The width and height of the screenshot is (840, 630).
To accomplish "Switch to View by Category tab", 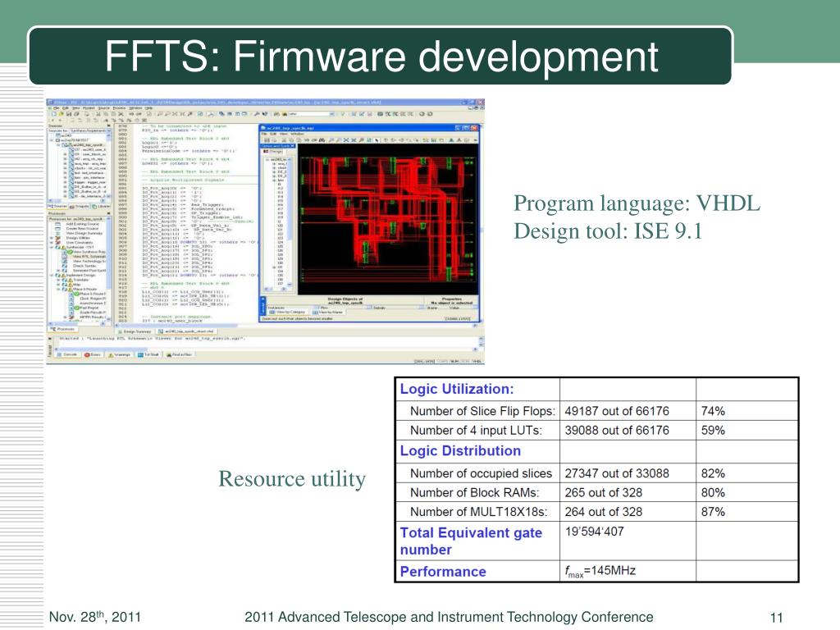I will 287,312.
